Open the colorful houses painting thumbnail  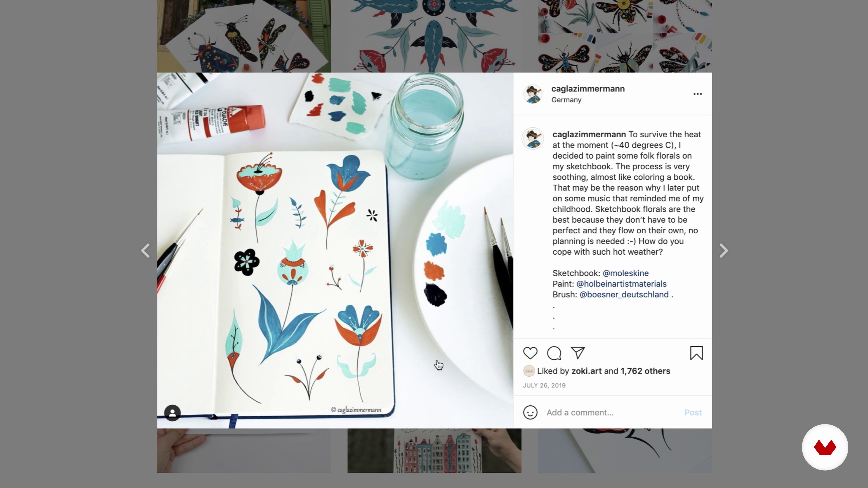434,451
